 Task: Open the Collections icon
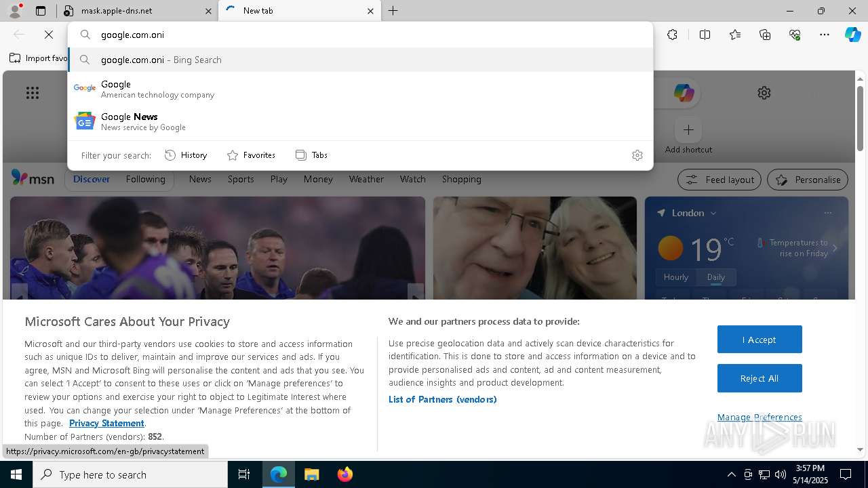tap(765, 35)
